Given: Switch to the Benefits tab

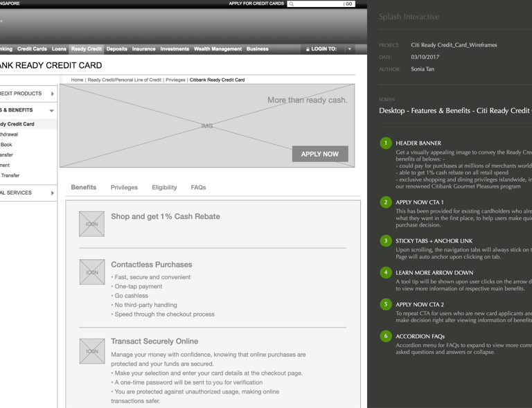Looking at the screenshot, I should click(83, 187).
